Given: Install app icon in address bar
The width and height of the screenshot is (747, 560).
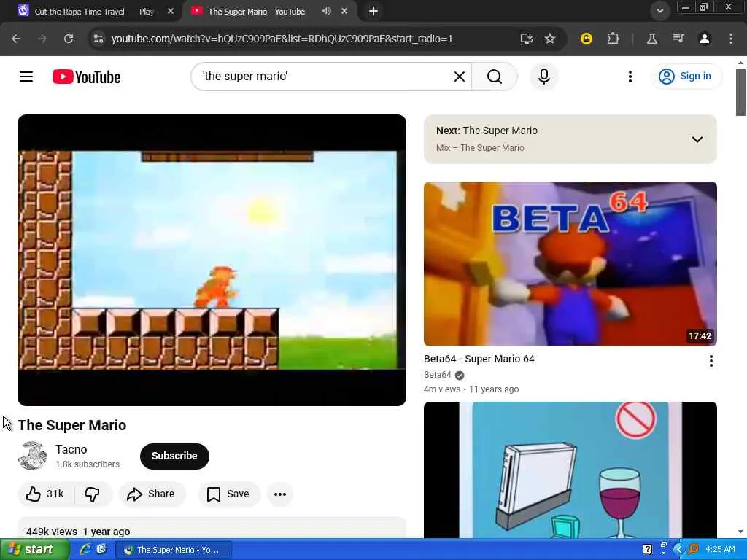Looking at the screenshot, I should click(x=527, y=39).
